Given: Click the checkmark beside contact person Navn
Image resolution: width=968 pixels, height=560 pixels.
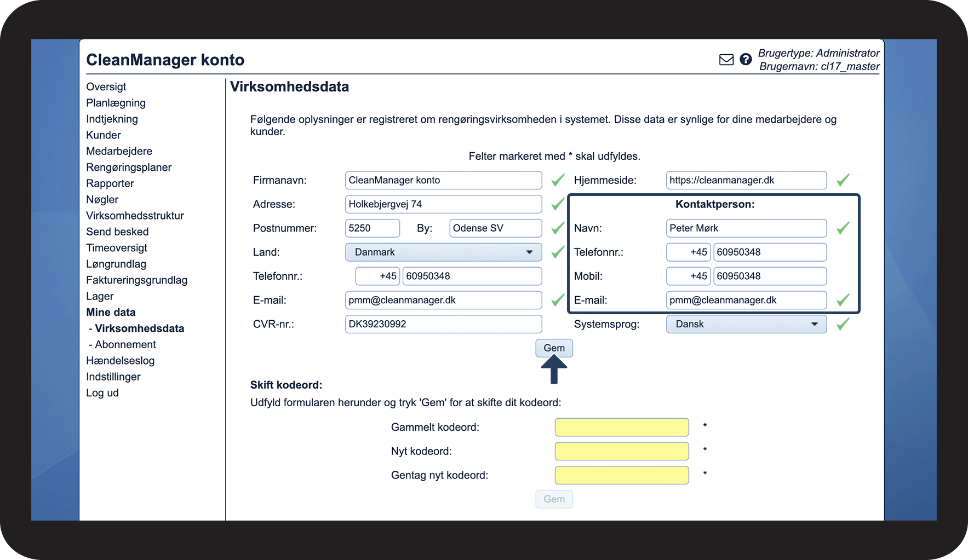Looking at the screenshot, I should click(x=843, y=228).
